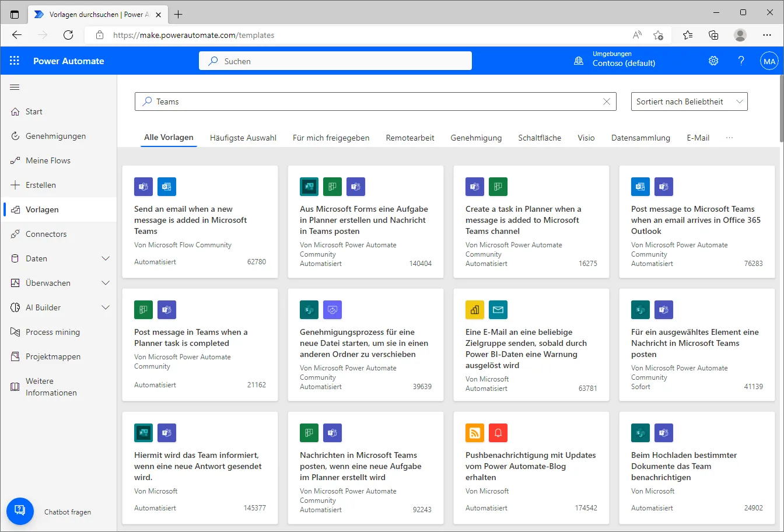Switch to the Datensammlung tab
Screen dimensions: 784x532
[640, 138]
